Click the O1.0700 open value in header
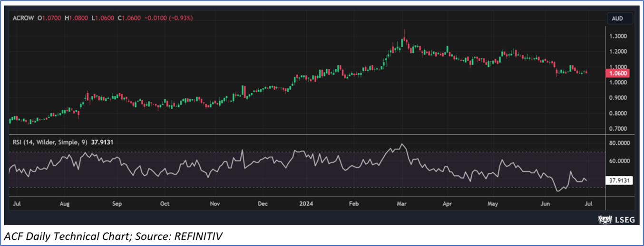The image size is (644, 246). click(50, 18)
